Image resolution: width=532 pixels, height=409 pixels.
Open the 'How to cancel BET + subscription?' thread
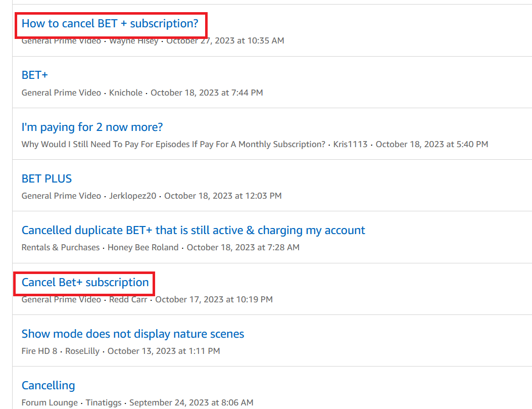[110, 24]
